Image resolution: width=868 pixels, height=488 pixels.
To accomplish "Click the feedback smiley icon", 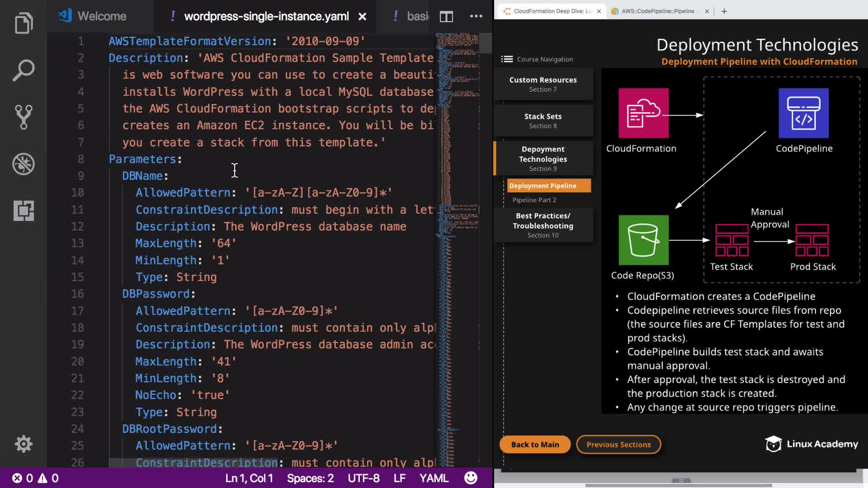I will point(471,478).
